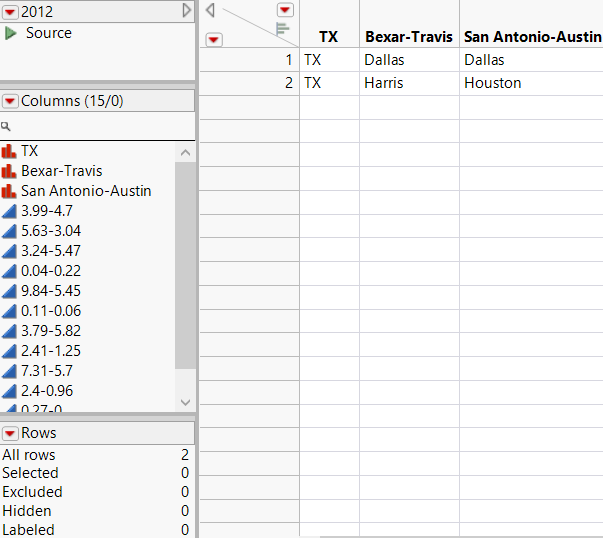This screenshot has height=538, width=603.
Task: Open the Columns (15/0) red triangle menu
Action: point(10,102)
